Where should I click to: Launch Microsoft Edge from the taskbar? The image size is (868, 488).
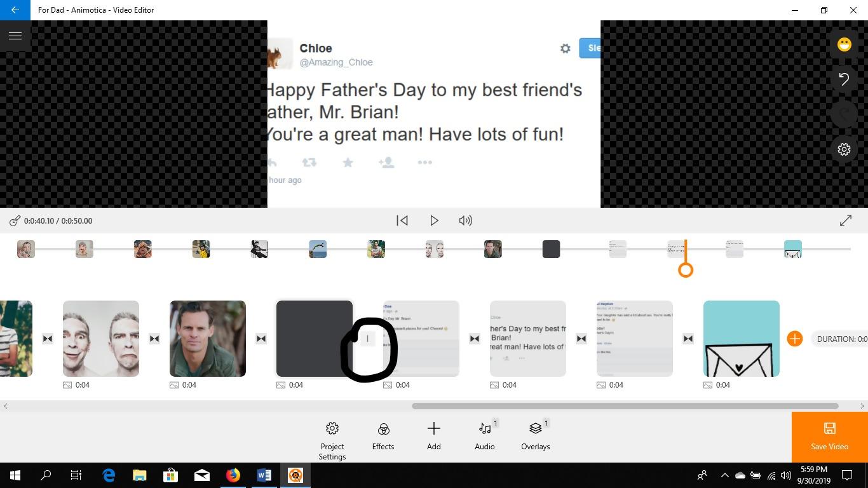109,475
